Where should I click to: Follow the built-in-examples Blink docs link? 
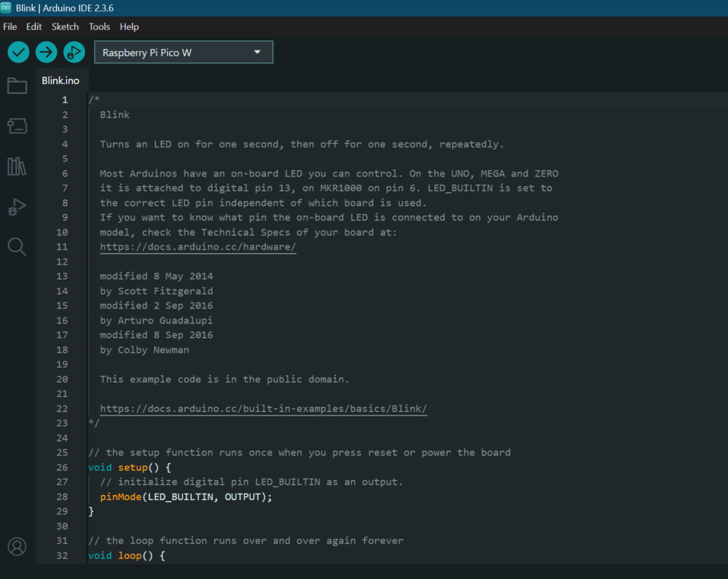263,408
